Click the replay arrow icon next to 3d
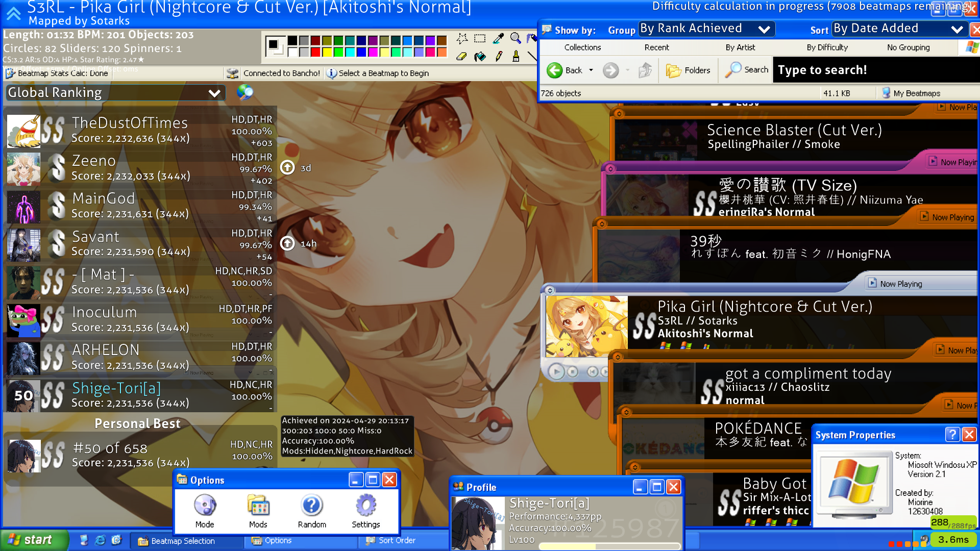The image size is (980, 551). 287,167
